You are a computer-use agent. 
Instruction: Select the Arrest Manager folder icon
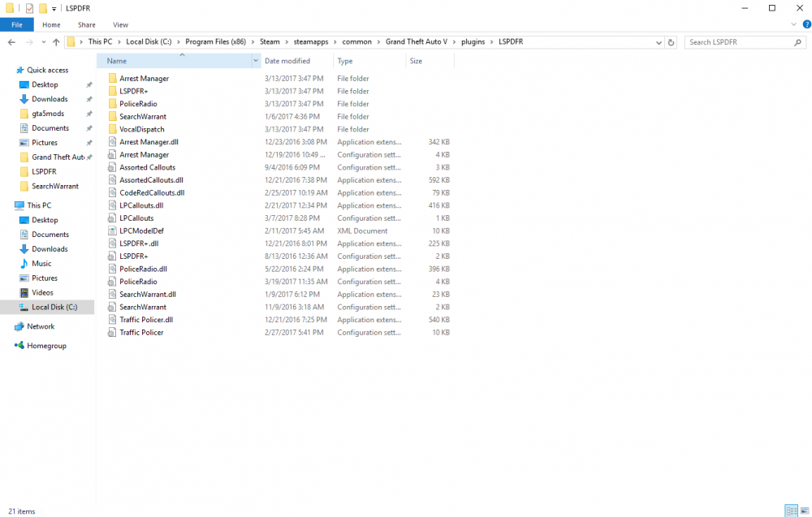(x=112, y=78)
